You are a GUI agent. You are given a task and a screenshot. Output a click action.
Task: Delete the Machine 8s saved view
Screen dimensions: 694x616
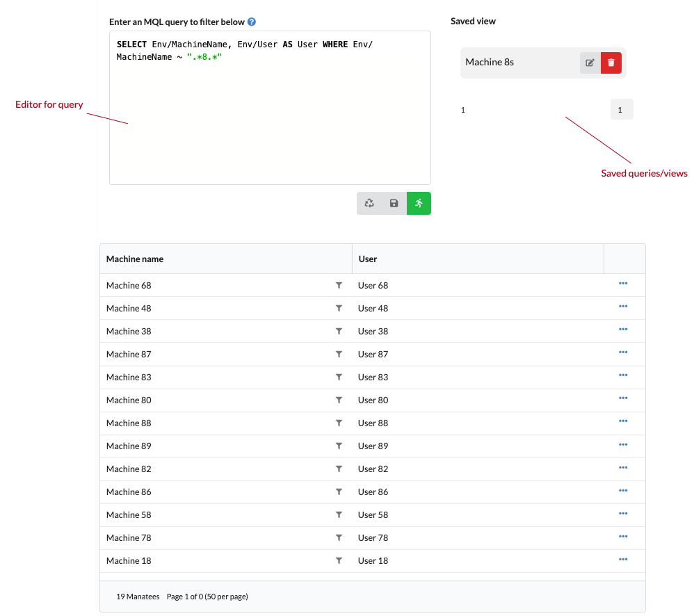611,63
